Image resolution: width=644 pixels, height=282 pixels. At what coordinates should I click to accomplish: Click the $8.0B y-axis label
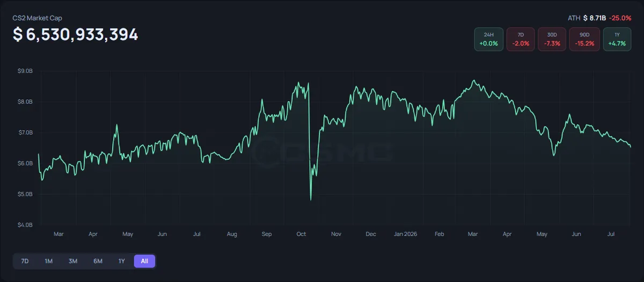[25, 101]
